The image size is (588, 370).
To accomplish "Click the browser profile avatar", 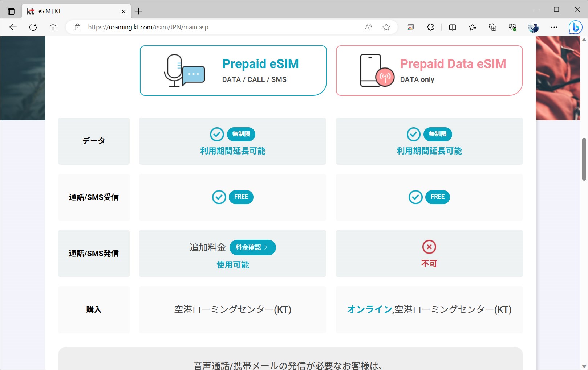I will pos(534,27).
